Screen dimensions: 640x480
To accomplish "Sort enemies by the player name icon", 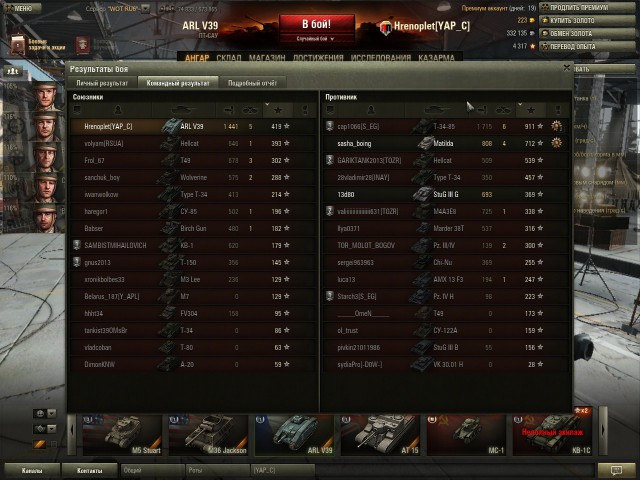I will pos(371,109).
